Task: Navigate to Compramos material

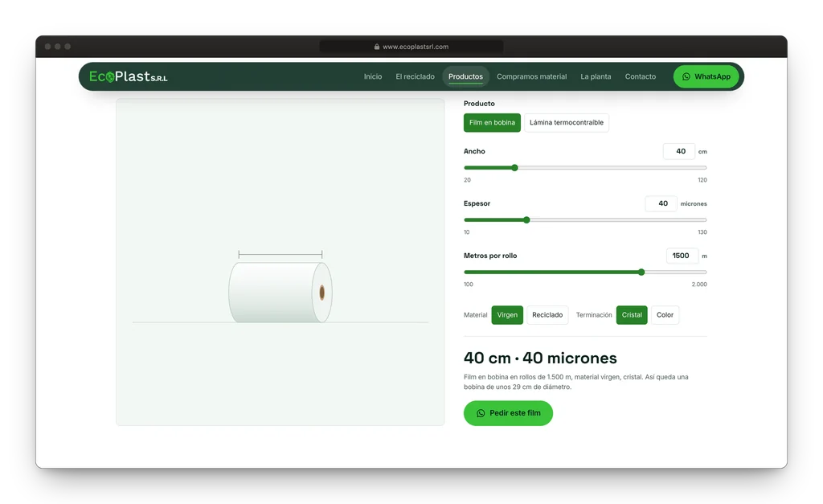Action: [x=532, y=76]
